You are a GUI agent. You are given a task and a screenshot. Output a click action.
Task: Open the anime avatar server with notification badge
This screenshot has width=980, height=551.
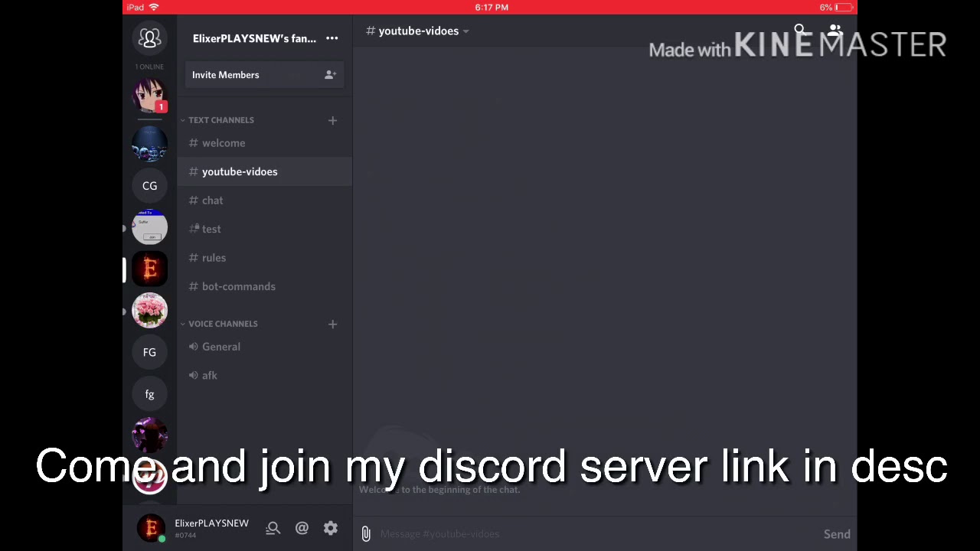(x=149, y=96)
